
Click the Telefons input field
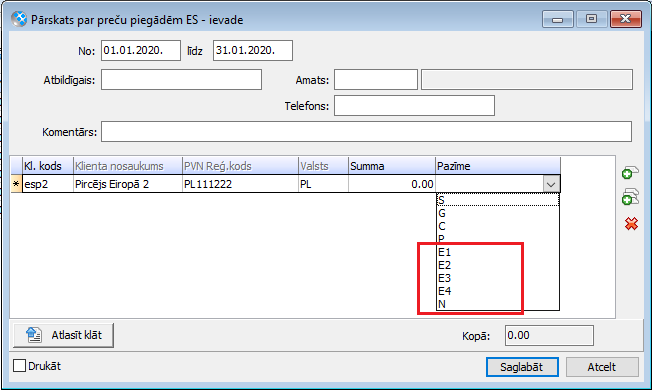(x=415, y=106)
